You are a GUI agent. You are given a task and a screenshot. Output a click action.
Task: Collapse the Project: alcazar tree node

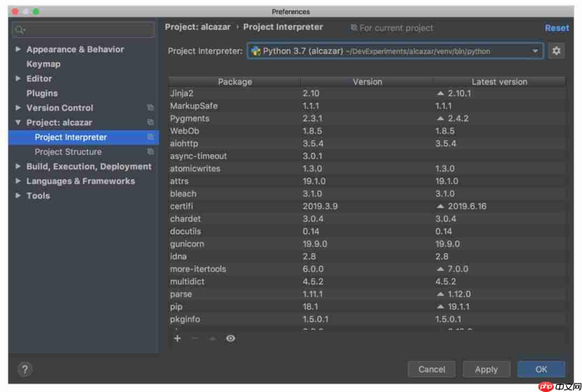click(x=18, y=122)
